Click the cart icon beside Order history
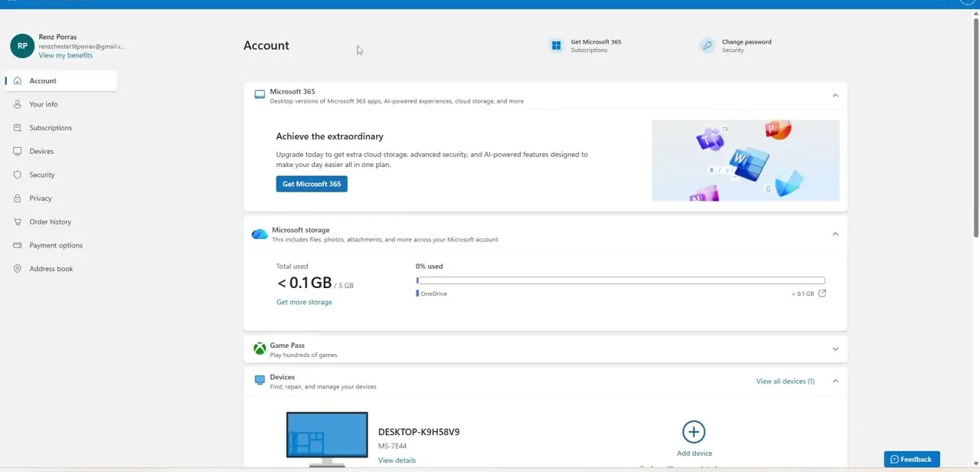Image resolution: width=980 pixels, height=472 pixels. (18, 221)
